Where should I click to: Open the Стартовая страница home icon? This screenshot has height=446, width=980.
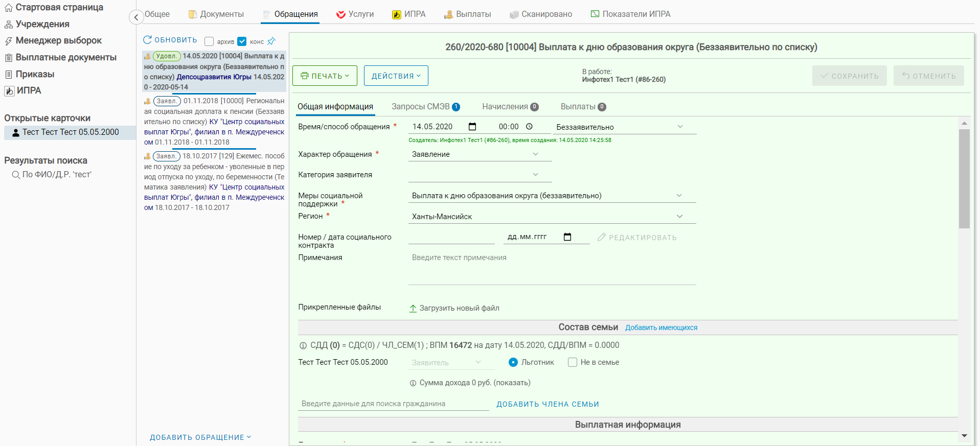[9, 8]
